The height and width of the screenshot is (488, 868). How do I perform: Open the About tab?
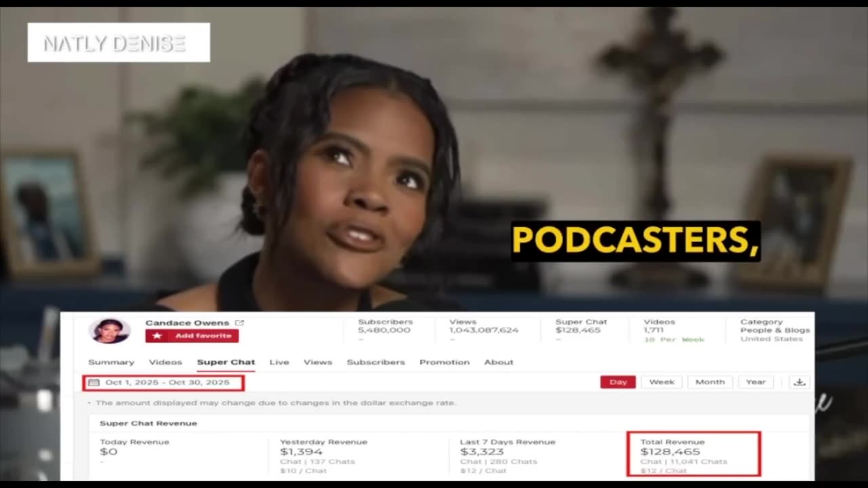tap(498, 362)
